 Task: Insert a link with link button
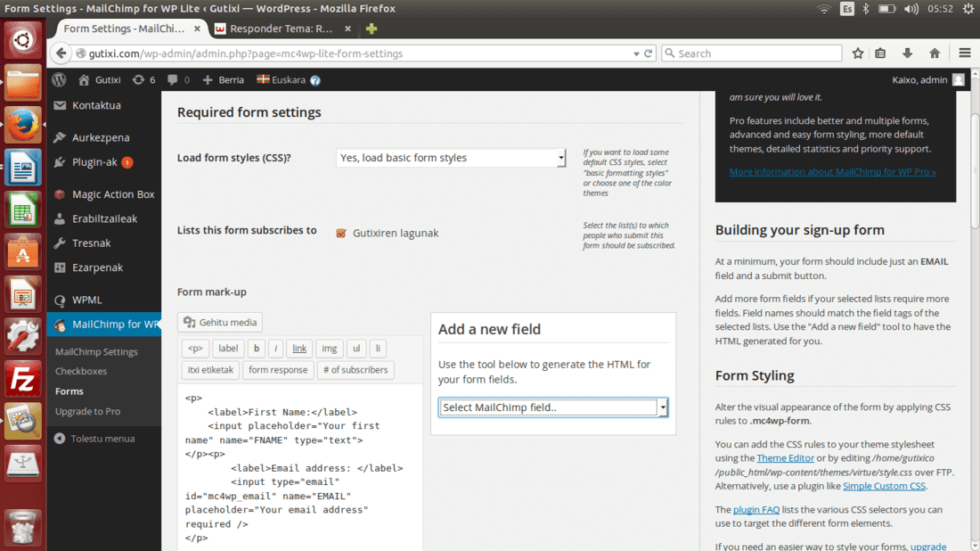[299, 349]
